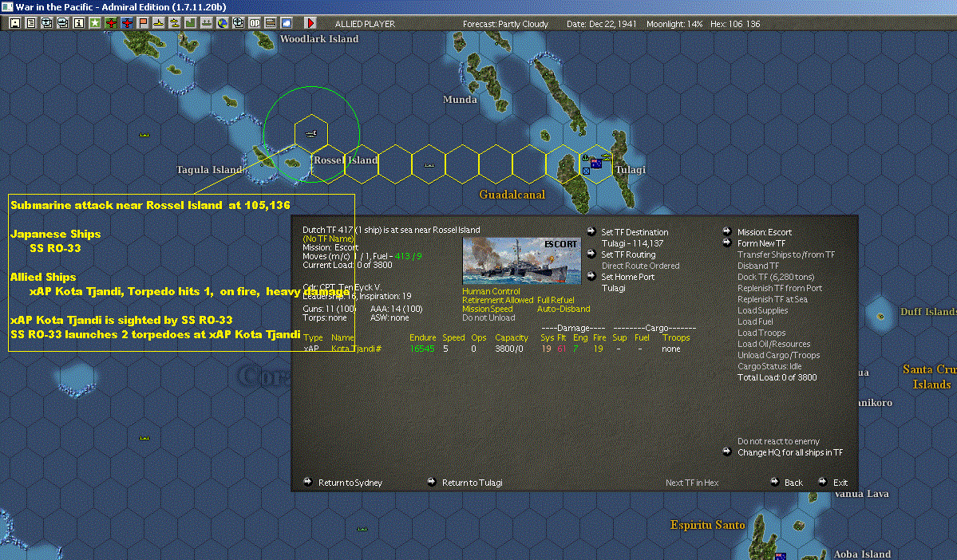Toggle Full Refuel setting

(x=556, y=300)
